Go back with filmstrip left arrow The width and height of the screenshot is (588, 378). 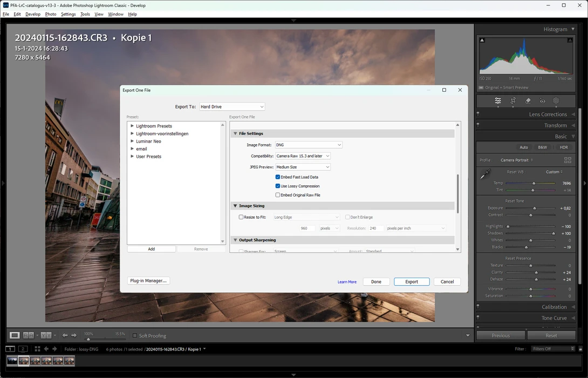click(46, 349)
